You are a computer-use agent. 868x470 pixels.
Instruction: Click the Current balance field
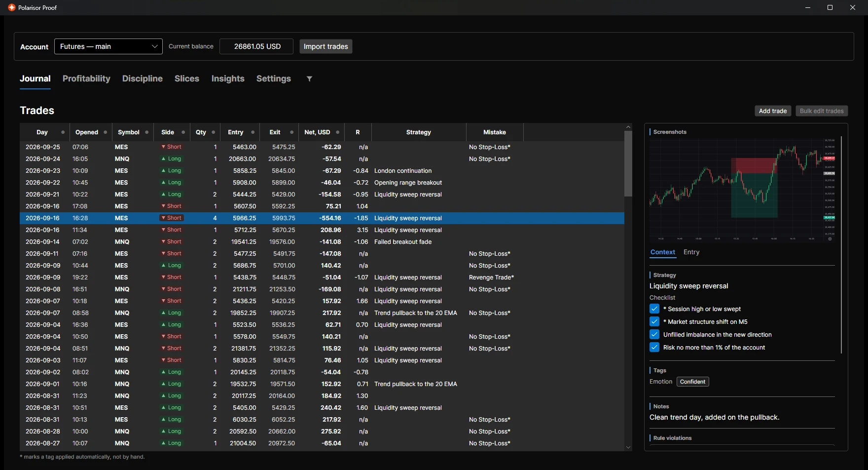tap(256, 46)
